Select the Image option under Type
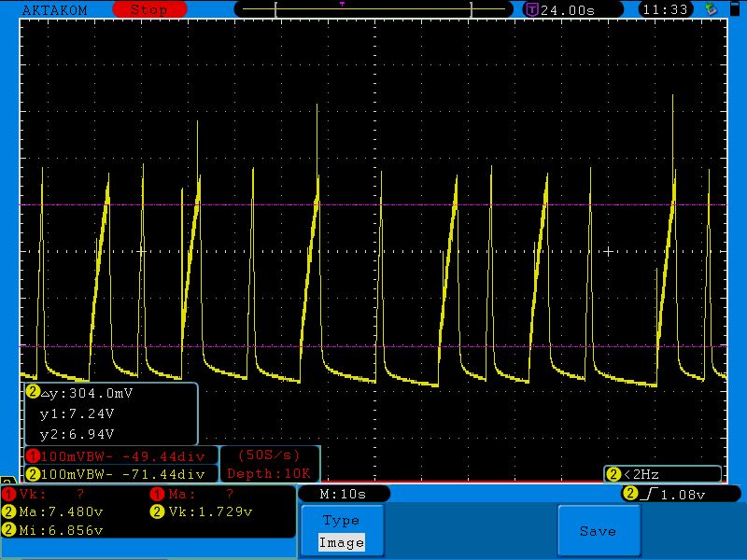 click(341, 542)
